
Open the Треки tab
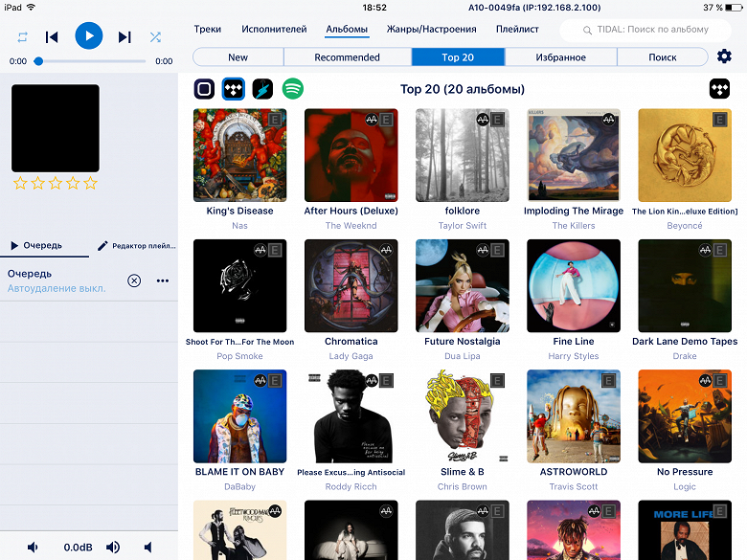point(208,29)
